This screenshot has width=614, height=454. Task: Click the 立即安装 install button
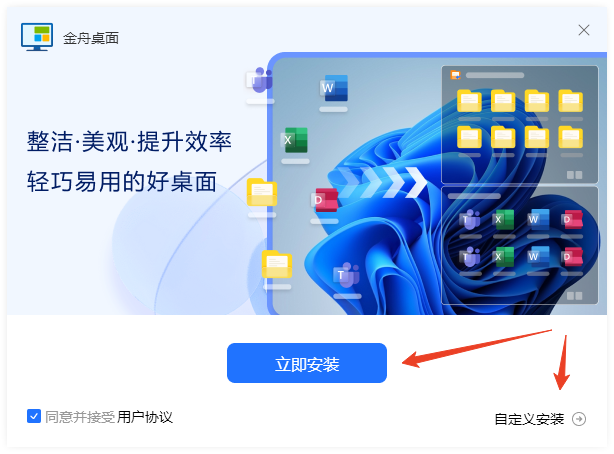[x=307, y=363]
